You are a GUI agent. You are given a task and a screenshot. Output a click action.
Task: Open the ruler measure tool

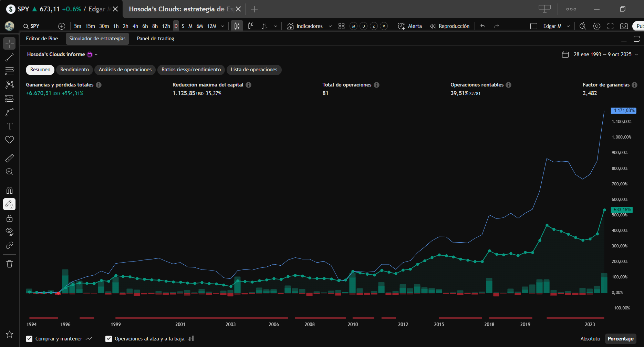pos(9,158)
